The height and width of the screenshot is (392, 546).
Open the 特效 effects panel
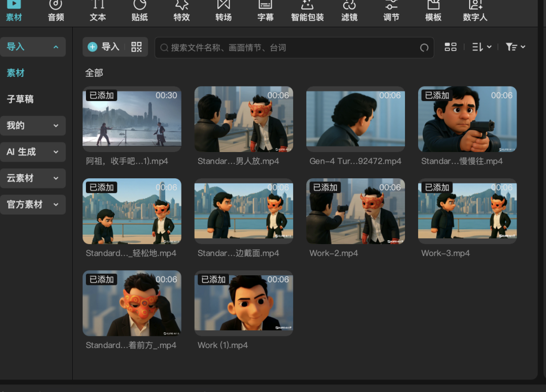[181, 11]
